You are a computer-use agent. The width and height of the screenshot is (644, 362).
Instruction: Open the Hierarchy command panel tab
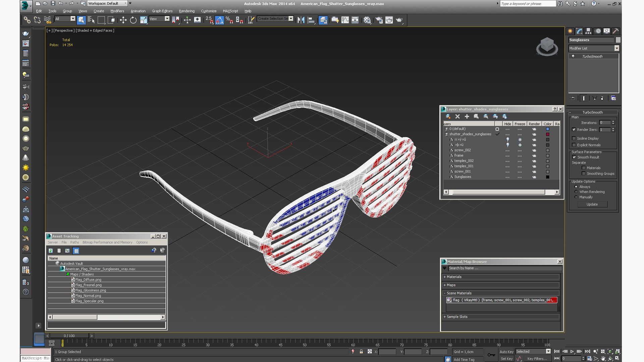(589, 31)
